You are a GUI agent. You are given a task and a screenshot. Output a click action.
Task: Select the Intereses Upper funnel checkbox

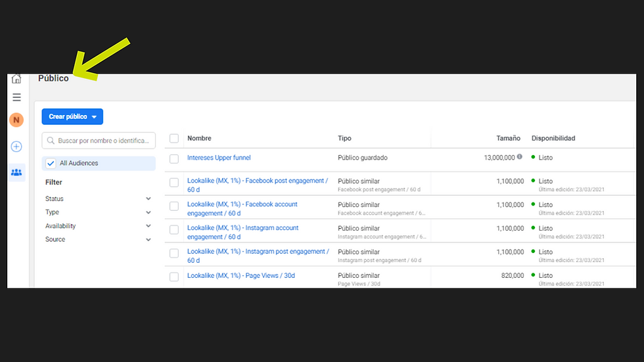(174, 158)
